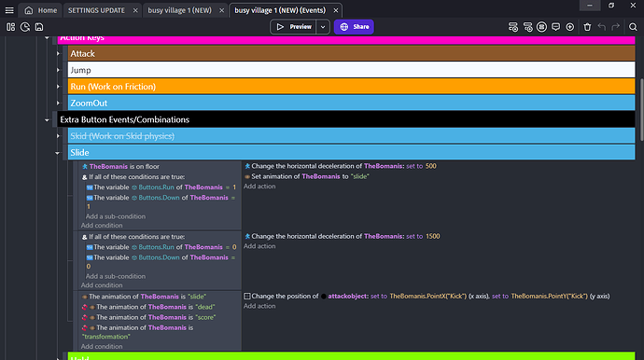The image size is (644, 360).
Task: Switch to the SETTINGS UPDATE tab
Action: tap(96, 10)
